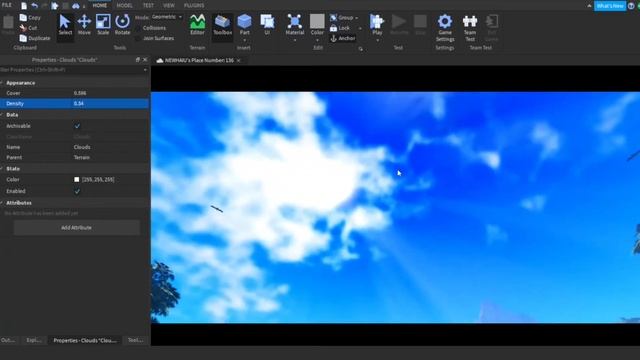Activate the Select tool
640x360 pixels.
(65, 25)
